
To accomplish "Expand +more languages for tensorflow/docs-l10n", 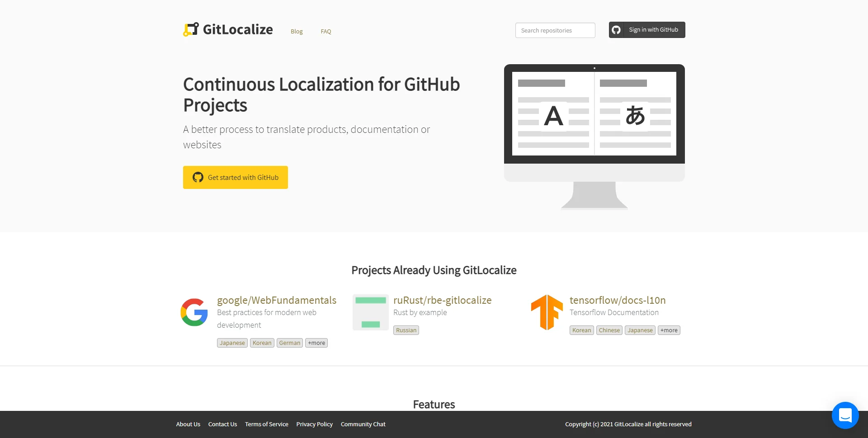I will (669, 330).
